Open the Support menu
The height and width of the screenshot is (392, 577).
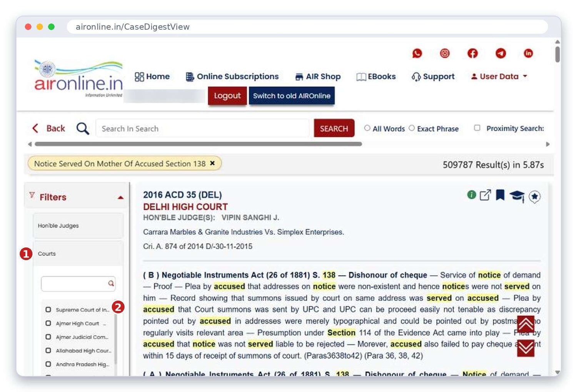pos(433,76)
